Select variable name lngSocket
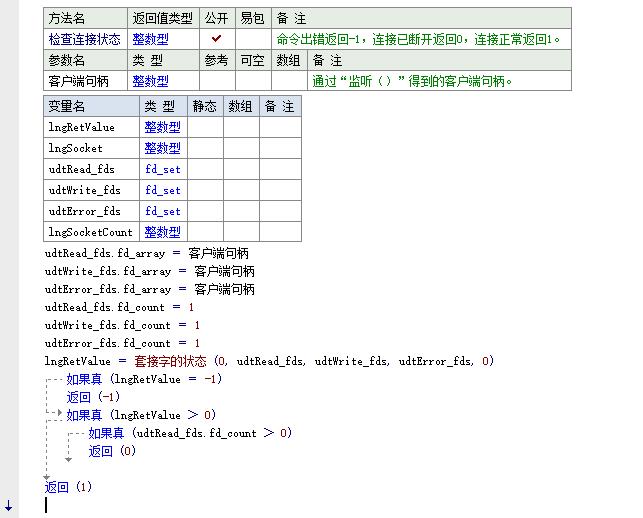This screenshot has width=643, height=518. pos(75,148)
